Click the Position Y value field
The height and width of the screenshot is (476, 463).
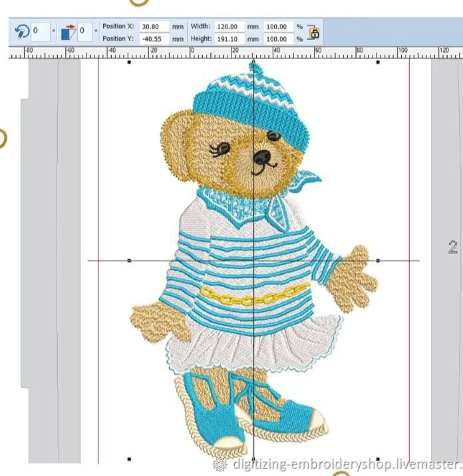(154, 39)
